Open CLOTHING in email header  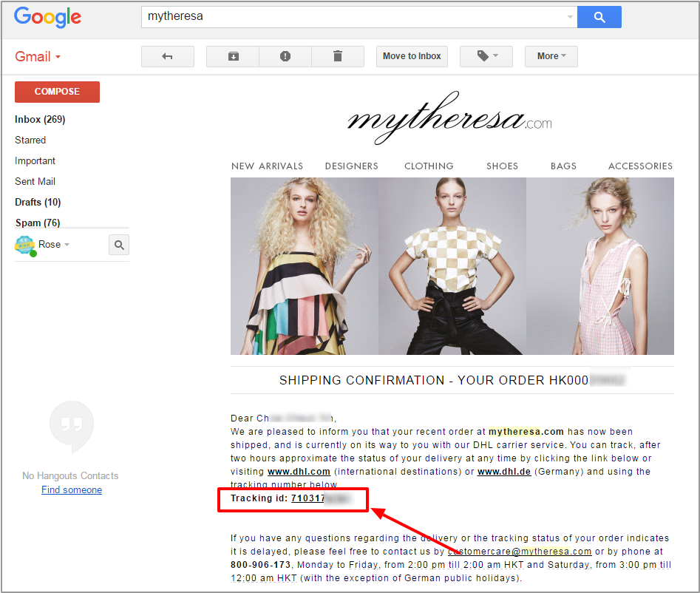coord(429,166)
